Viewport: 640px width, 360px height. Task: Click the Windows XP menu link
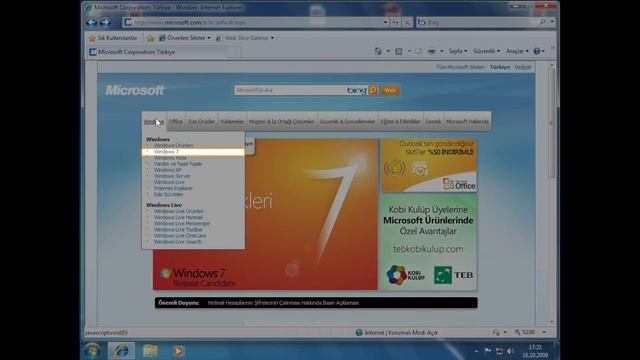coord(167,170)
